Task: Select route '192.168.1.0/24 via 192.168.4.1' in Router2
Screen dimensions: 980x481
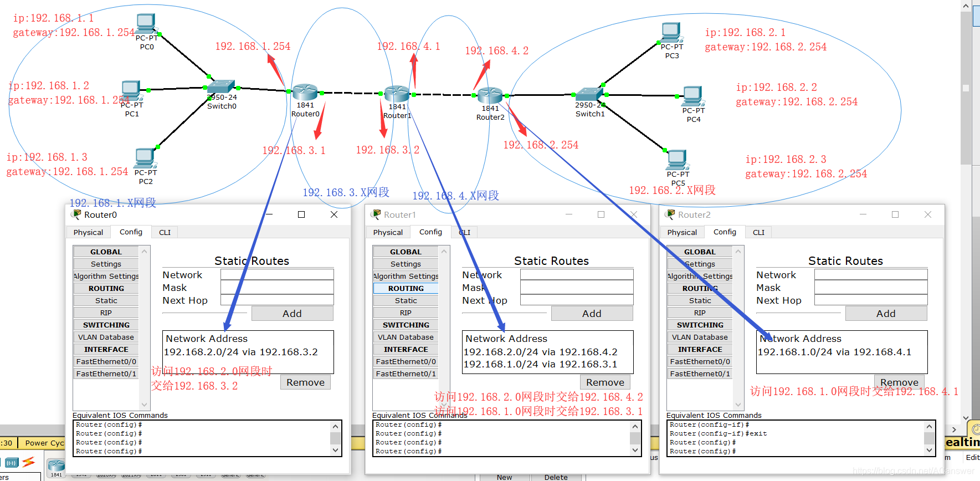Action: [x=834, y=352]
